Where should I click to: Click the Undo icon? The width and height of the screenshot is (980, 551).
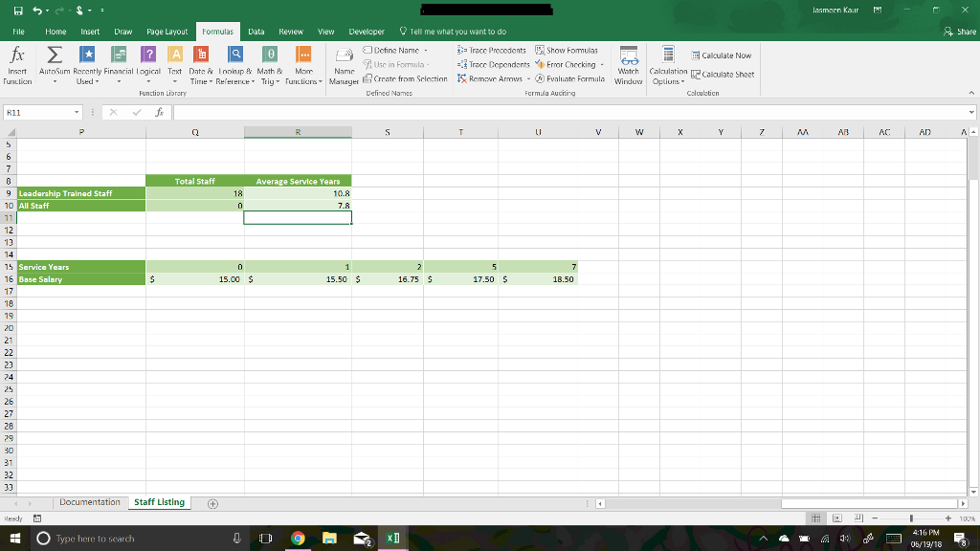click(37, 11)
